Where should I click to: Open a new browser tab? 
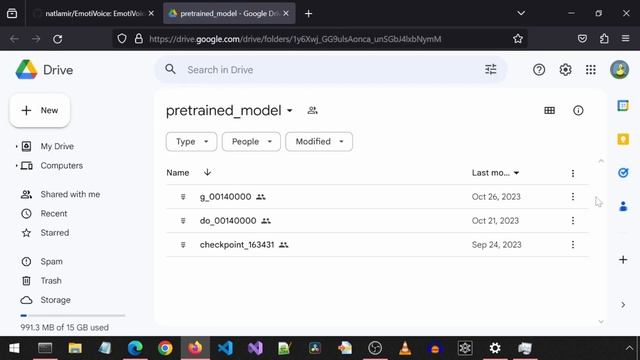coord(309,13)
